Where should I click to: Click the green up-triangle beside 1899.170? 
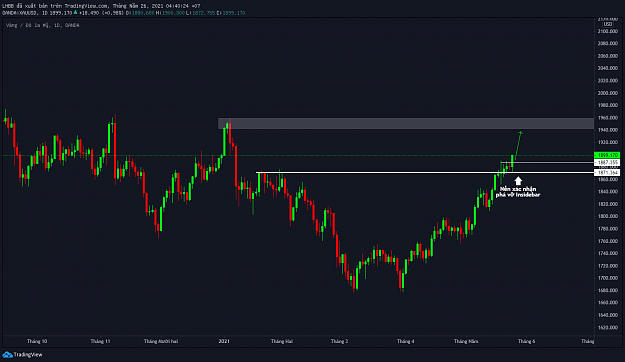pyautogui.click(x=75, y=12)
